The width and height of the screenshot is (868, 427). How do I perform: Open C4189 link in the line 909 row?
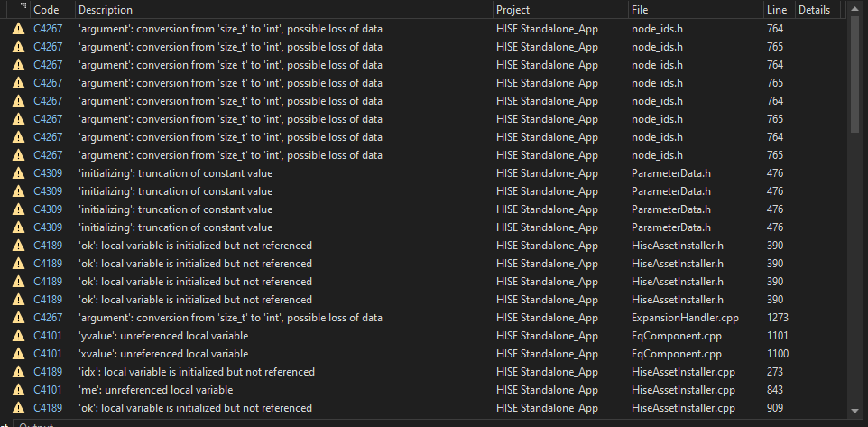coord(48,408)
